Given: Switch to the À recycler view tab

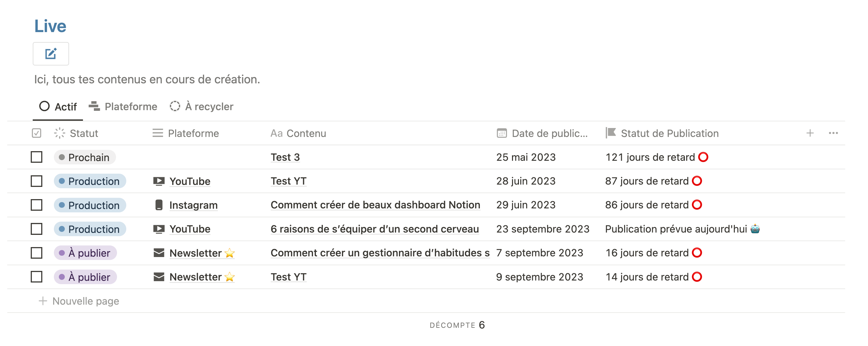Looking at the screenshot, I should [x=202, y=107].
